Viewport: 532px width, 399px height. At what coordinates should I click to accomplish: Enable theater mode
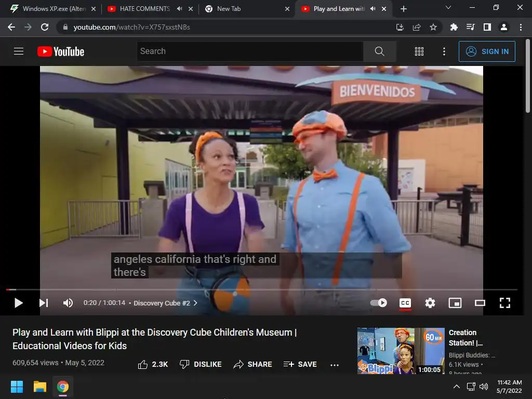480,303
